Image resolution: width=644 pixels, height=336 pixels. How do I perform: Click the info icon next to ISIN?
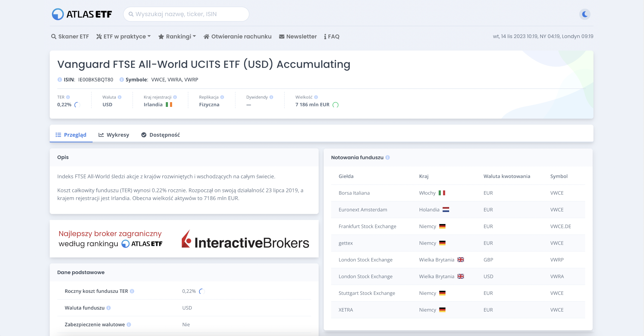click(60, 80)
